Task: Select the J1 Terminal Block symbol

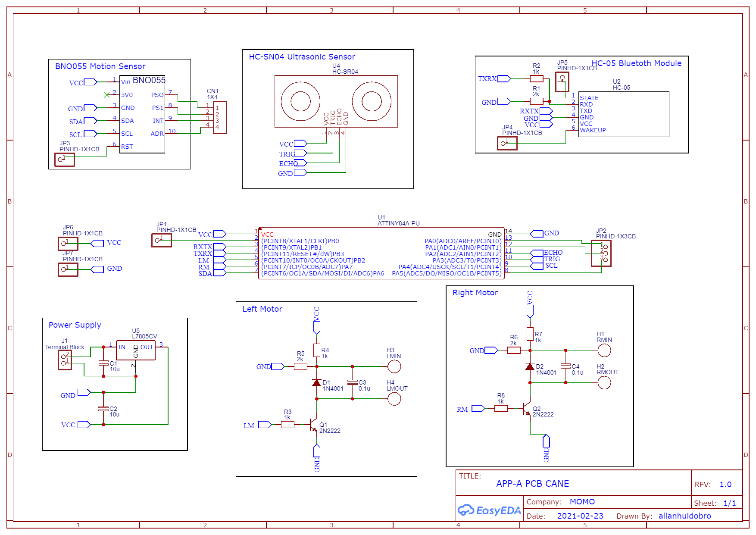Action: click(65, 360)
